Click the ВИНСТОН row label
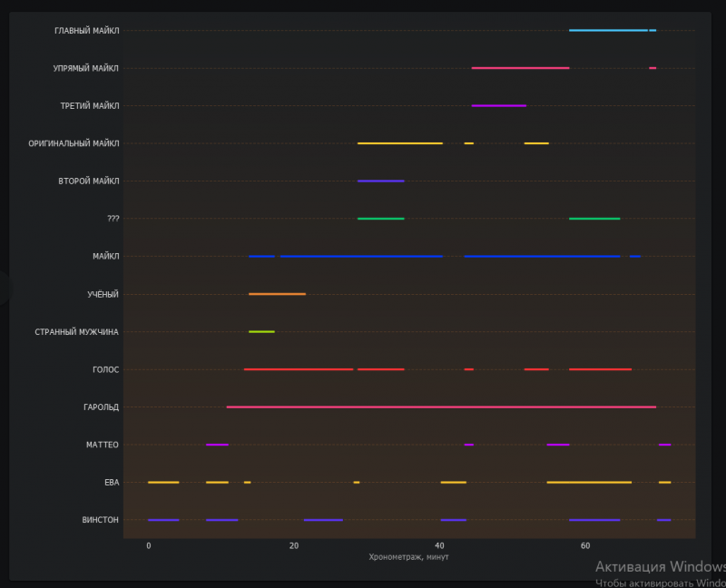Screen dimensions: 726x588 101,520
